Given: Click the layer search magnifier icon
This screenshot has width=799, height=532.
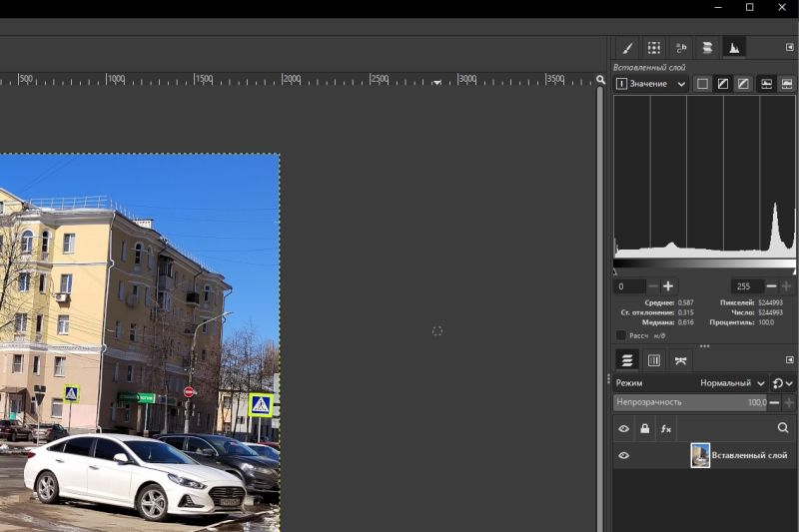Looking at the screenshot, I should (783, 428).
